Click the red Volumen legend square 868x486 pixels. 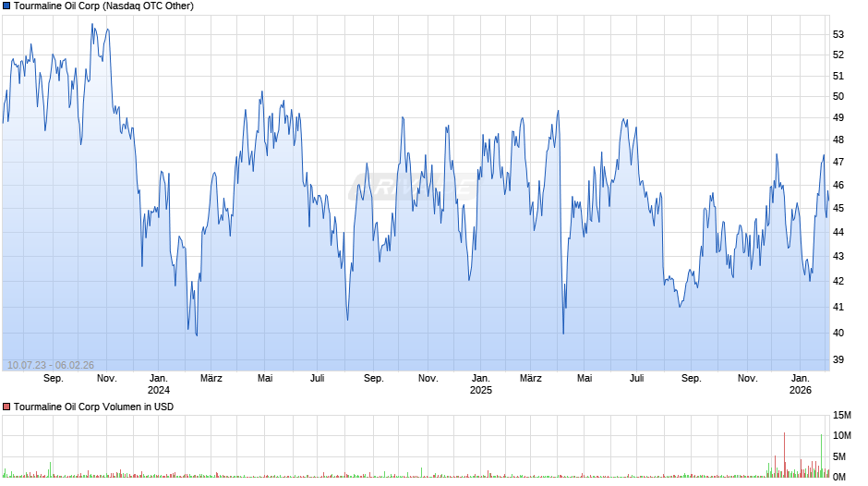tap(6, 407)
